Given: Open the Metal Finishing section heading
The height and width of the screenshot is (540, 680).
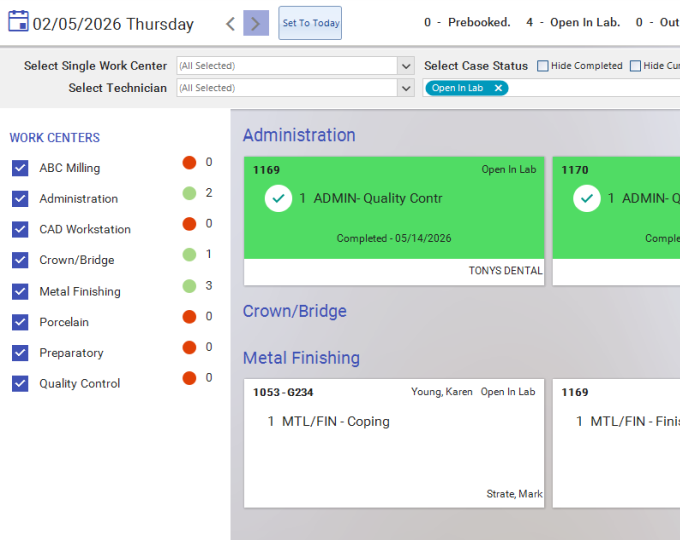Looking at the screenshot, I should tap(301, 358).
